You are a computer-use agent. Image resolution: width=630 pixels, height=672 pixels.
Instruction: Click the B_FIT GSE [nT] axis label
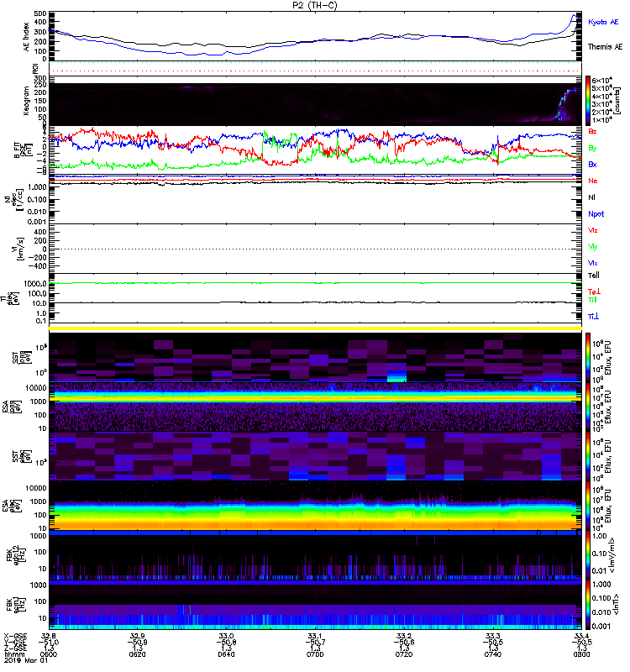click(x=24, y=150)
